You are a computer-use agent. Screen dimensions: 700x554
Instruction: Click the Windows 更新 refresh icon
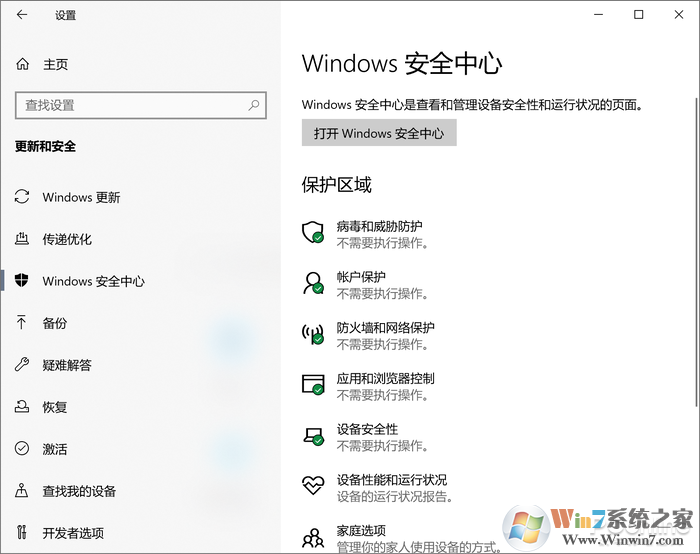[x=22, y=197]
